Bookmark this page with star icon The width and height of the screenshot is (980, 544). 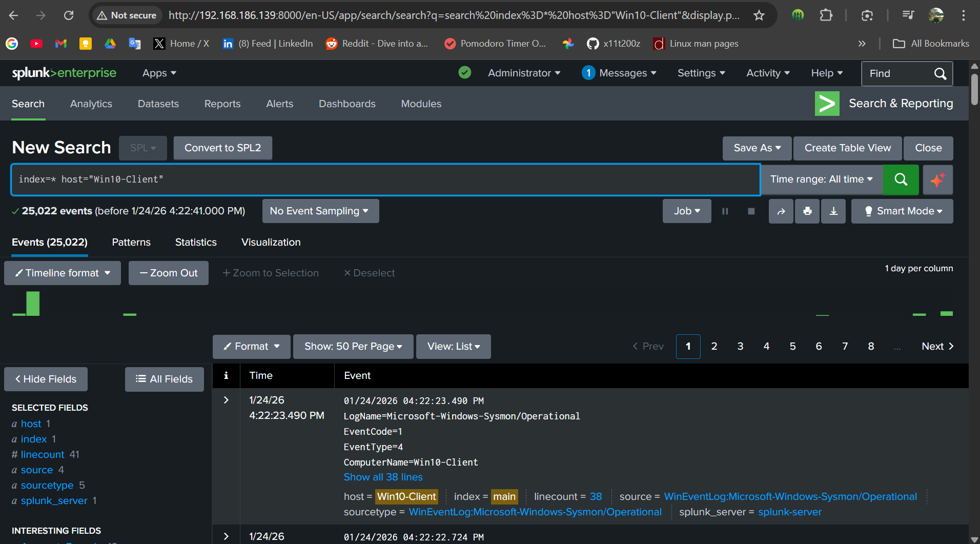tap(759, 15)
